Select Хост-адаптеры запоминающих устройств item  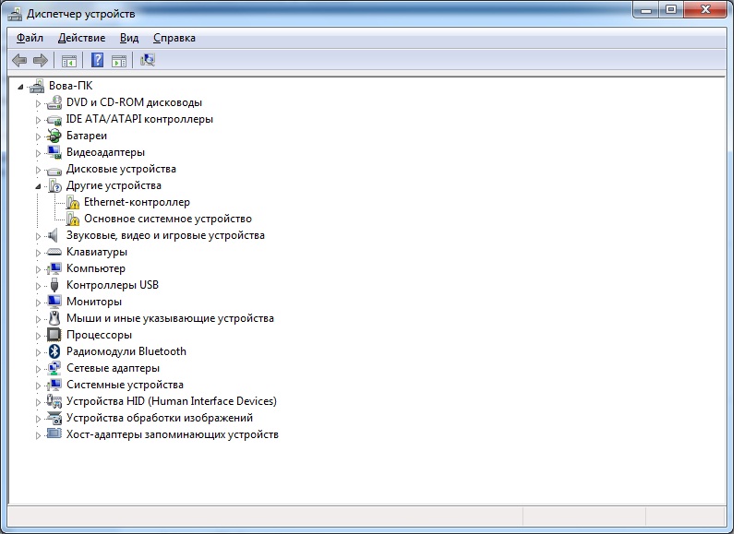pos(172,434)
